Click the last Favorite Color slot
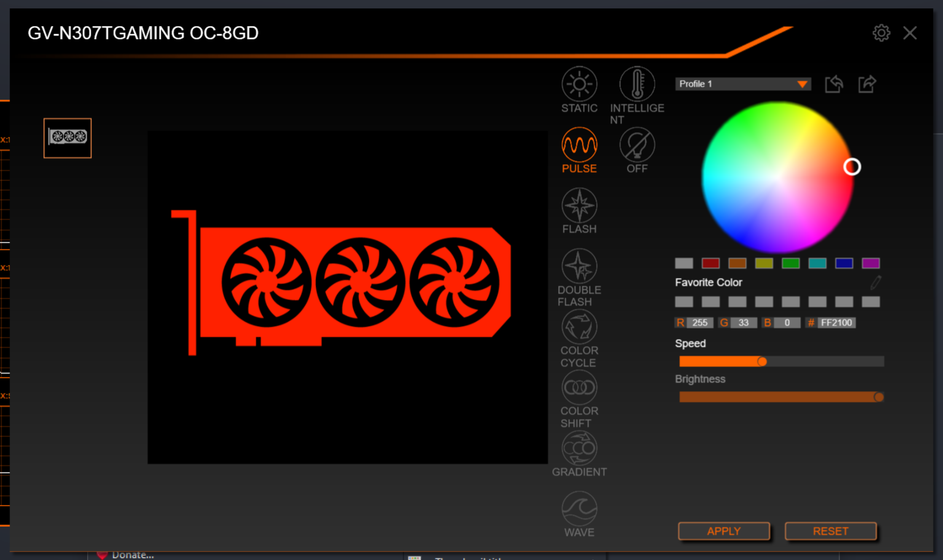 coord(871,302)
